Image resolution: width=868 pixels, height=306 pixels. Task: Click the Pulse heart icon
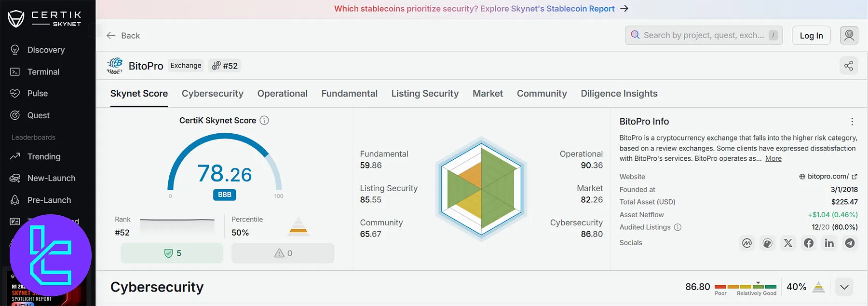(x=15, y=93)
